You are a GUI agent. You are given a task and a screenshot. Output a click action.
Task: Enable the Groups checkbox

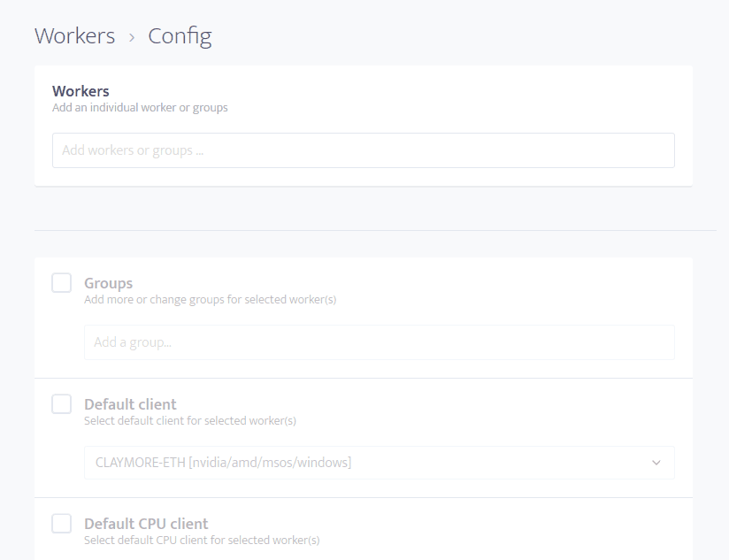(x=61, y=282)
